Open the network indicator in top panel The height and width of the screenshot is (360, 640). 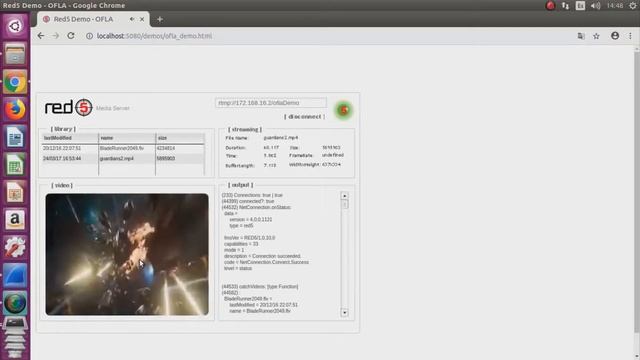[565, 5]
